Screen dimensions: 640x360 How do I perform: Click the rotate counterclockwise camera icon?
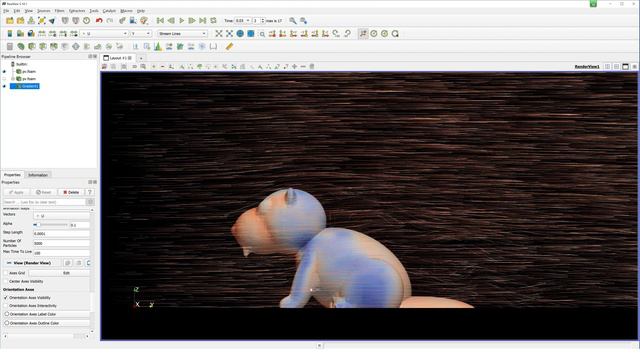point(347,33)
